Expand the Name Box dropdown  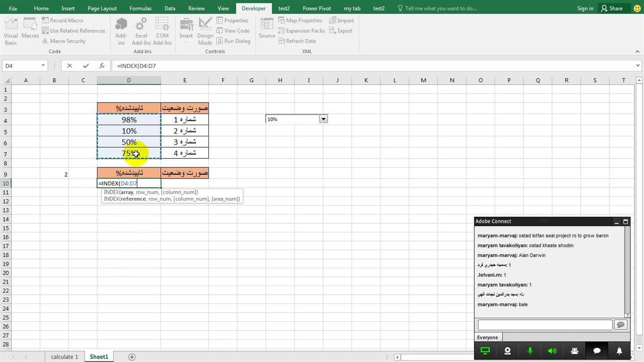[x=43, y=66]
